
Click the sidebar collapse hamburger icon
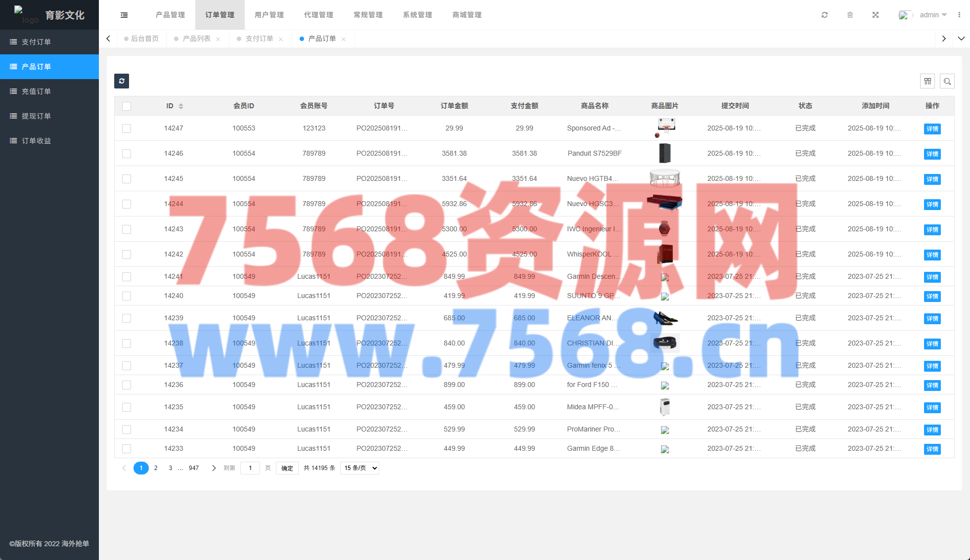coord(124,15)
